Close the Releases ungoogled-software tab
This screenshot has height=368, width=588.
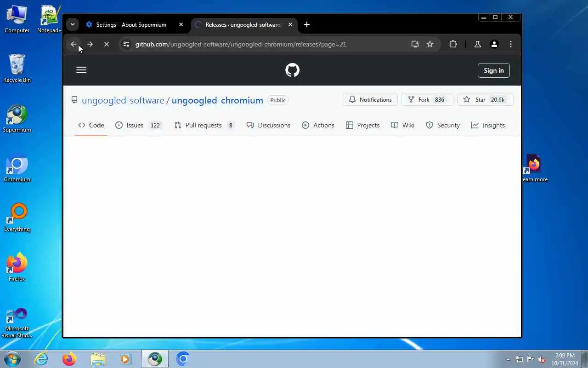290,24
